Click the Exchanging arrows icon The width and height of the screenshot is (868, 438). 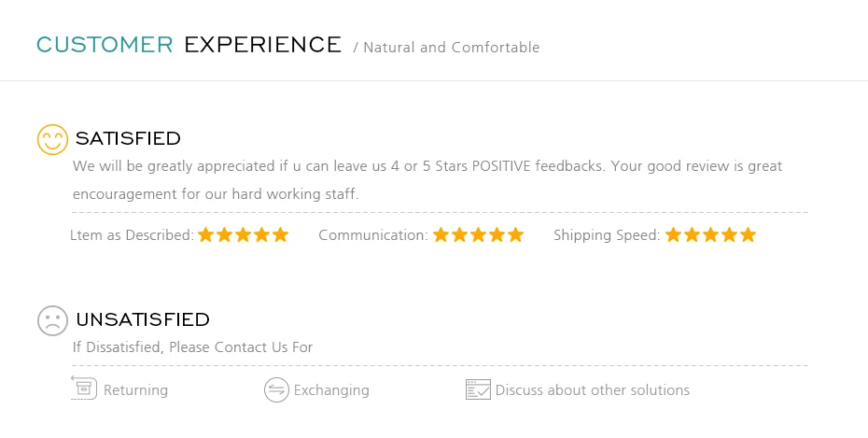(276, 389)
